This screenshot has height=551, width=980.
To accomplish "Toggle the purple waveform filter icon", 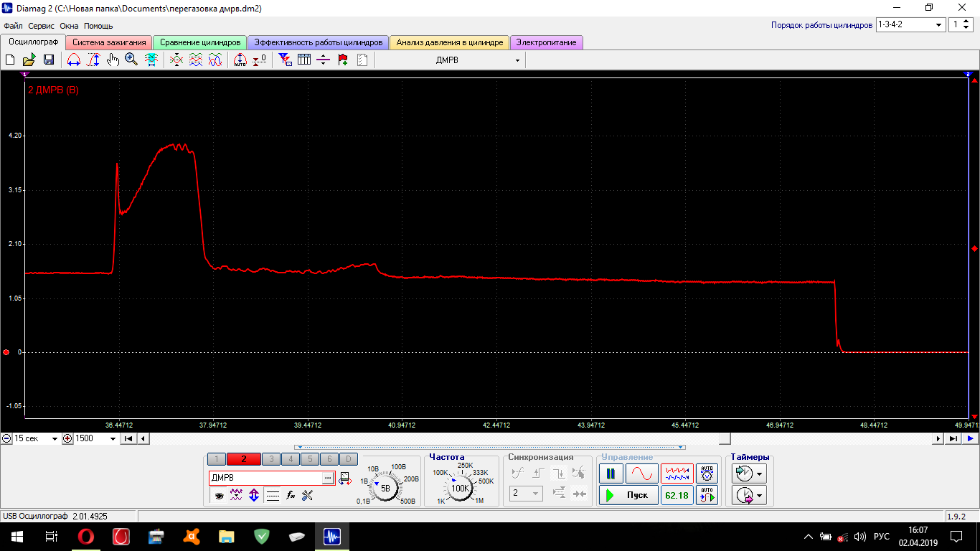I will [236, 495].
